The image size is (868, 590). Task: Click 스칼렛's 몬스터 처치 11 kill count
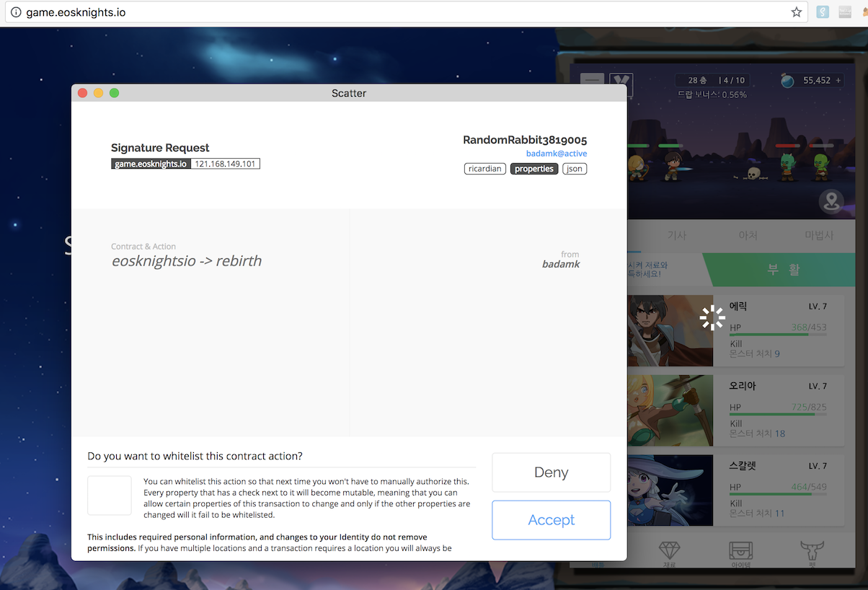point(757,514)
